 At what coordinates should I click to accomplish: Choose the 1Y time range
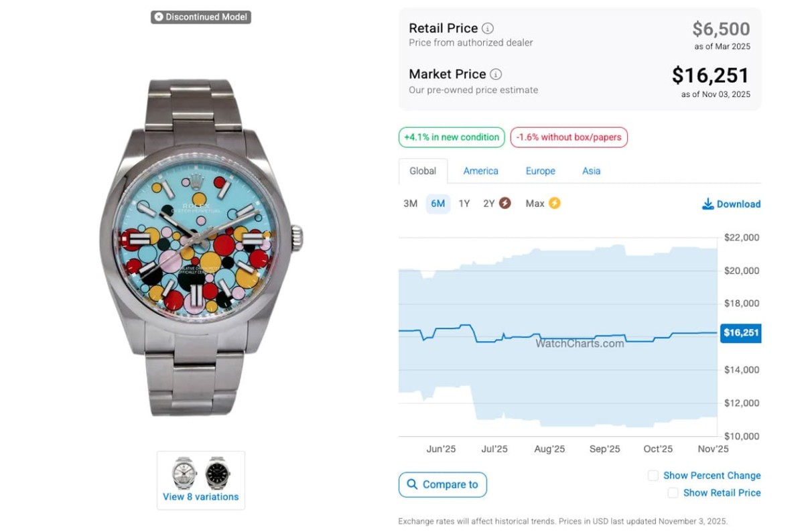[464, 203]
